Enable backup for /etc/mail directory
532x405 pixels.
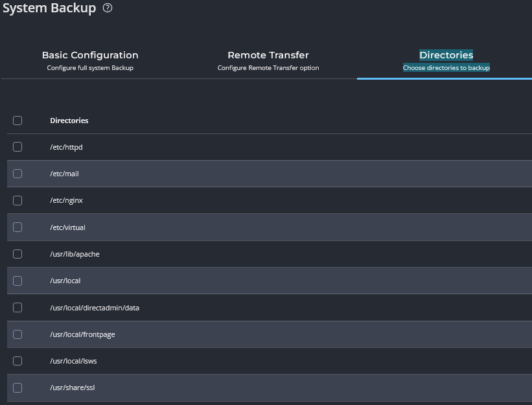coord(17,174)
